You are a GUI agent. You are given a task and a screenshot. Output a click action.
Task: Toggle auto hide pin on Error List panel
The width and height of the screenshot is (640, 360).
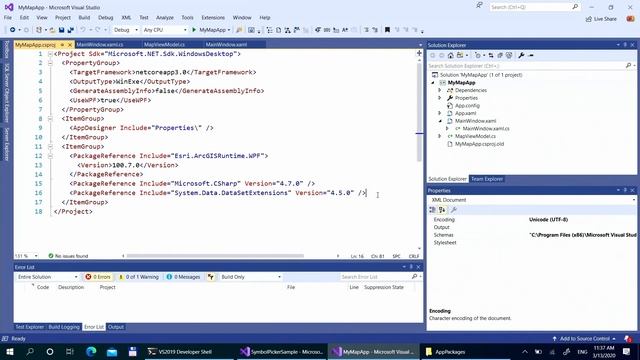click(x=411, y=267)
